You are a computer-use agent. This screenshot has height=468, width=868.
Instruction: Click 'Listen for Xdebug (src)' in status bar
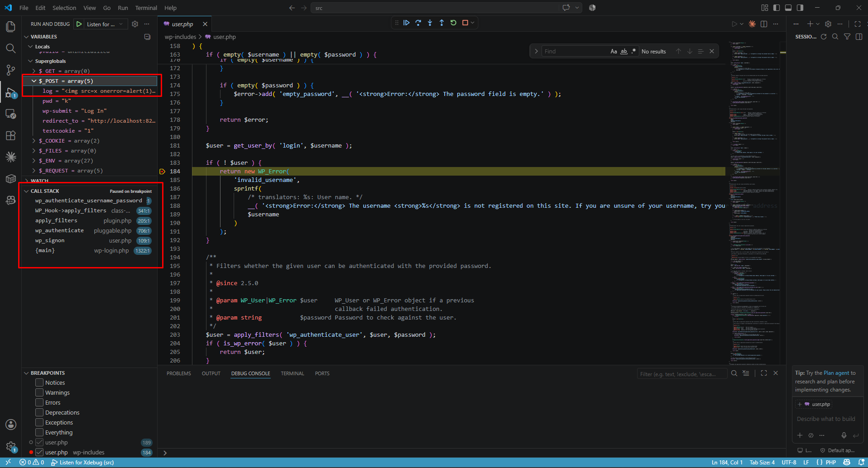[82, 463]
